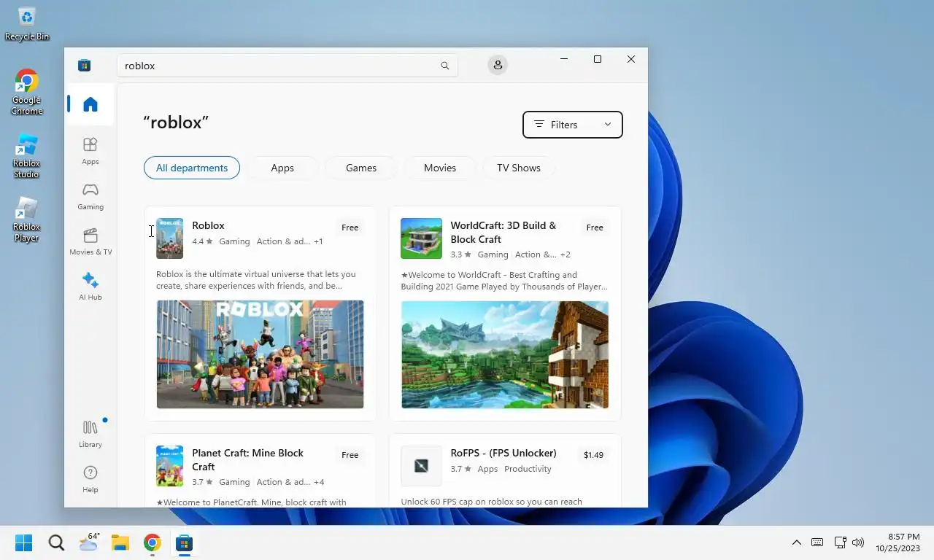934x560 pixels.
Task: Click the RoFPS Productivity category label
Action: tap(528, 469)
